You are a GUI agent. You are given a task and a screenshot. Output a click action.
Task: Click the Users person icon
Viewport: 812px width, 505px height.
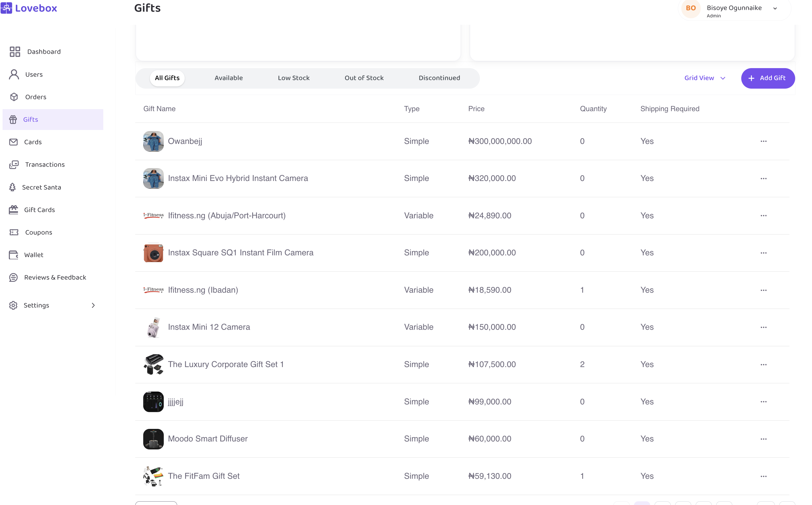pos(14,74)
